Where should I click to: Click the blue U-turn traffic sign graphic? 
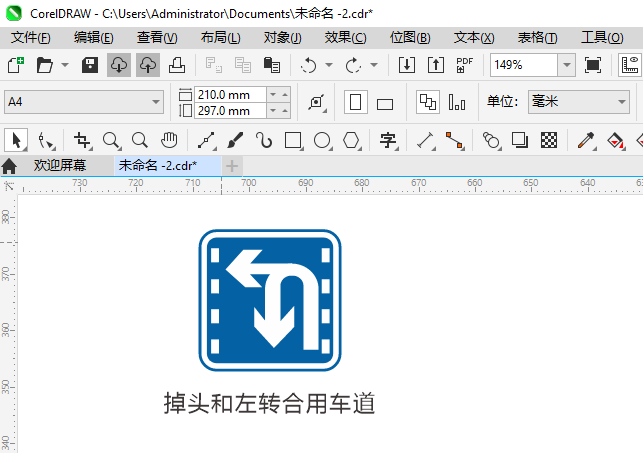(x=270, y=300)
